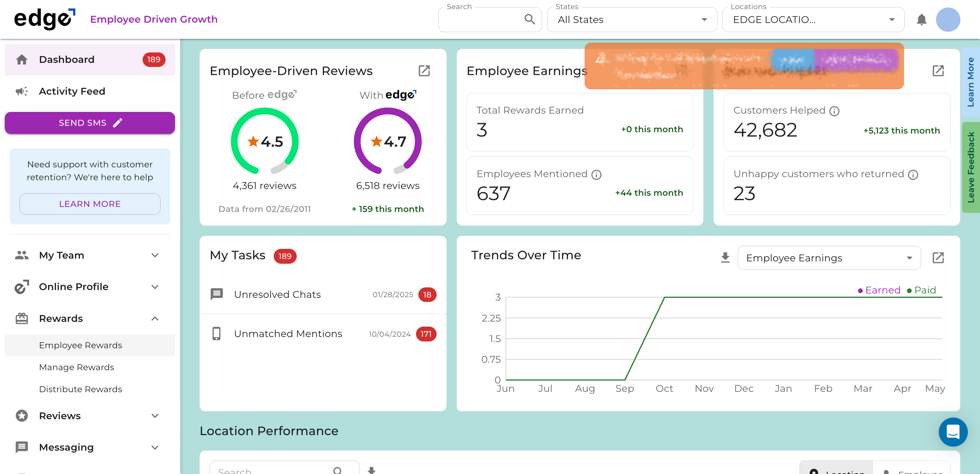Open the live chat support bubble
Viewport: 980px width, 474px height.
point(953,432)
